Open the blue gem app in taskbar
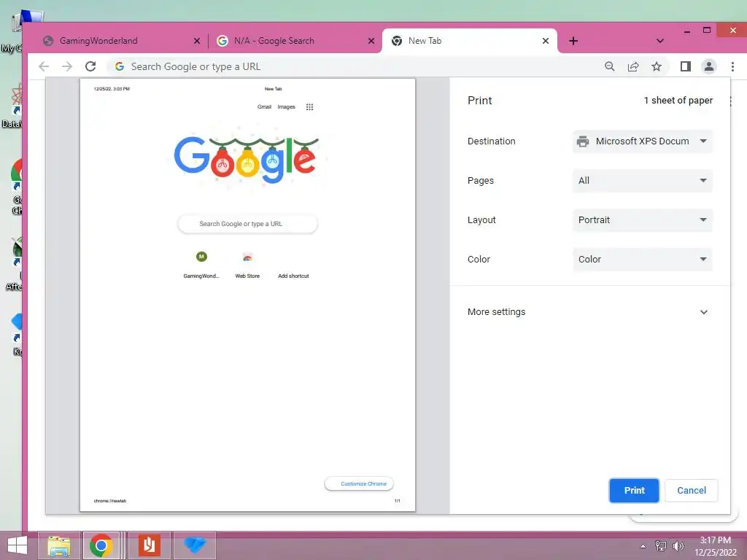Viewport: 747px width, 560px height. pos(194,545)
